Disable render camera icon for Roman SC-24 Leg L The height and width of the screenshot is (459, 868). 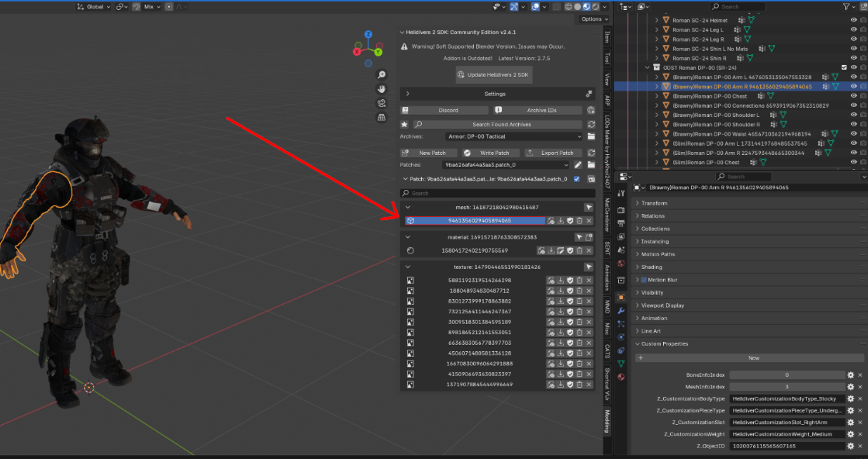(863, 29)
